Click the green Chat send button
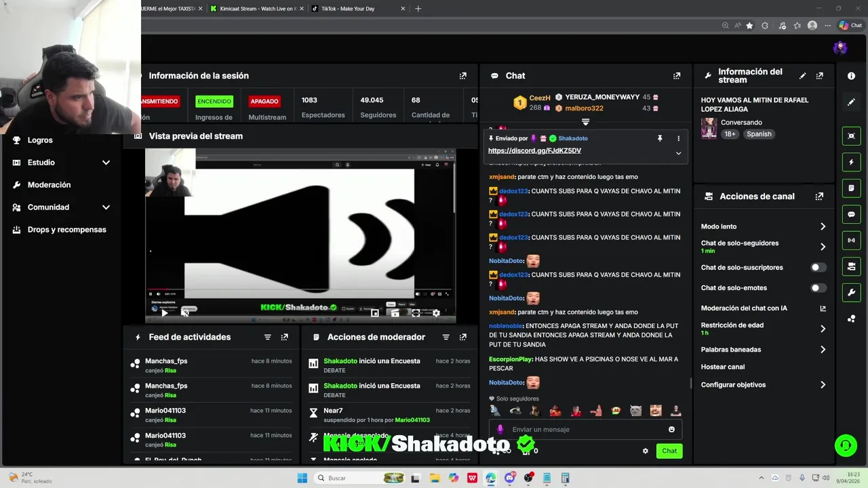This screenshot has width=868, height=488. tap(669, 451)
